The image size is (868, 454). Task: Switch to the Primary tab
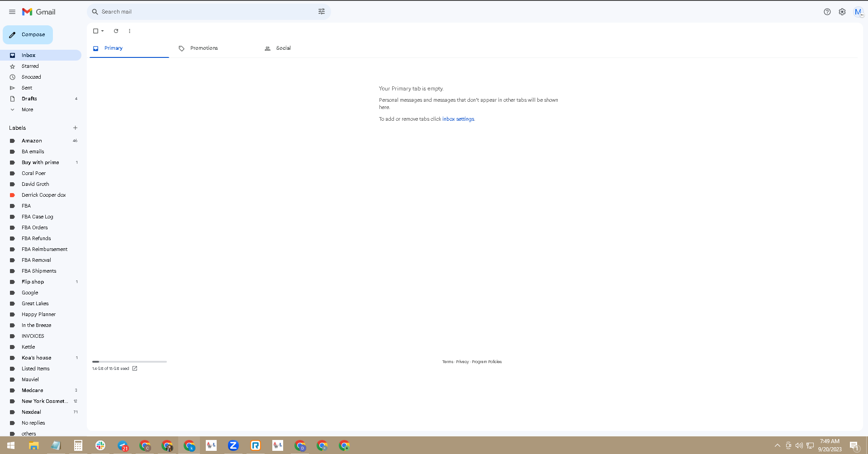pyautogui.click(x=129, y=48)
